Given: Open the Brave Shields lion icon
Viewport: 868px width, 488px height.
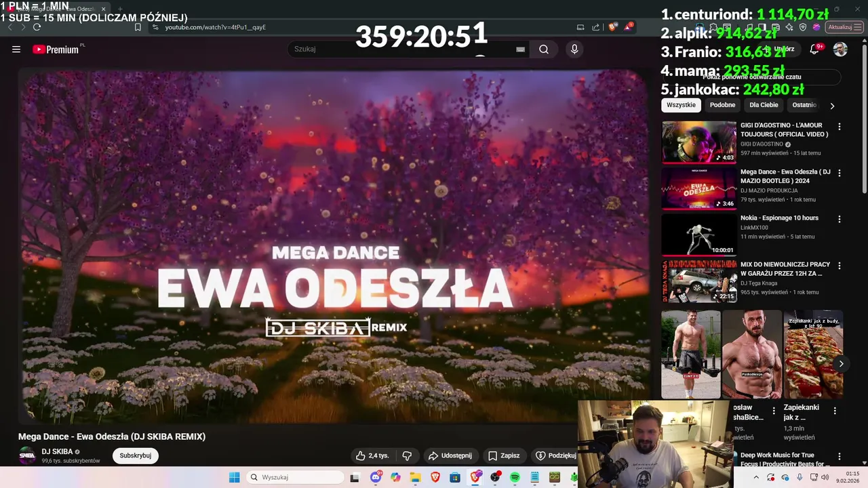Looking at the screenshot, I should pos(612,27).
